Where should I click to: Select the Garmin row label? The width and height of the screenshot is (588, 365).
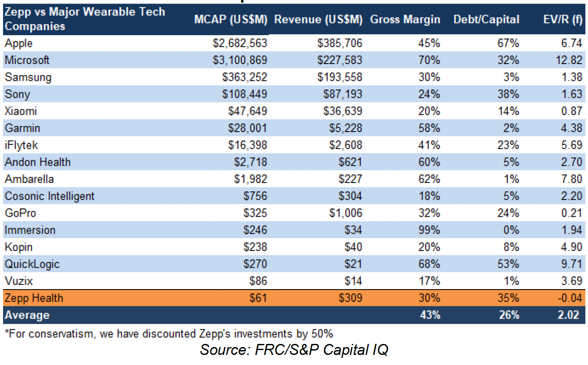pyautogui.click(x=22, y=128)
